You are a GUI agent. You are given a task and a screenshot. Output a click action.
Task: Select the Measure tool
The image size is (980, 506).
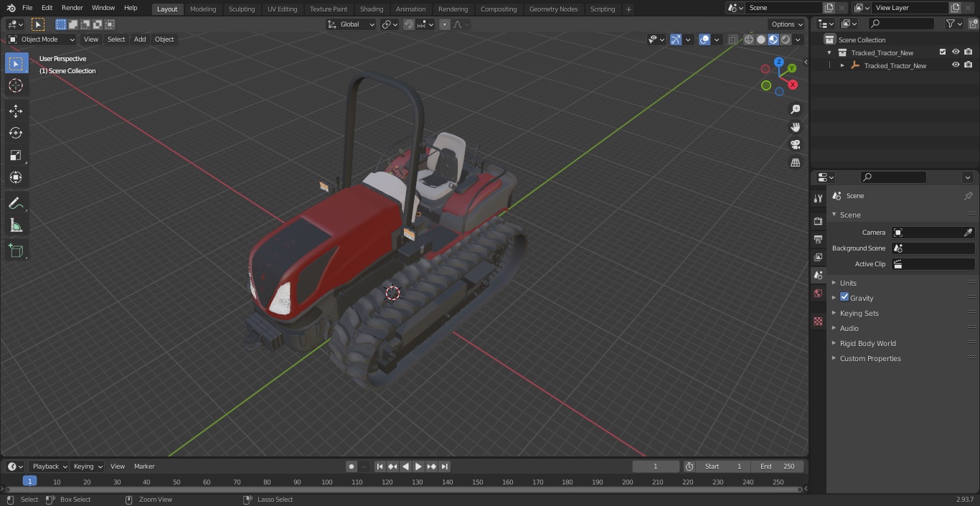point(16,226)
